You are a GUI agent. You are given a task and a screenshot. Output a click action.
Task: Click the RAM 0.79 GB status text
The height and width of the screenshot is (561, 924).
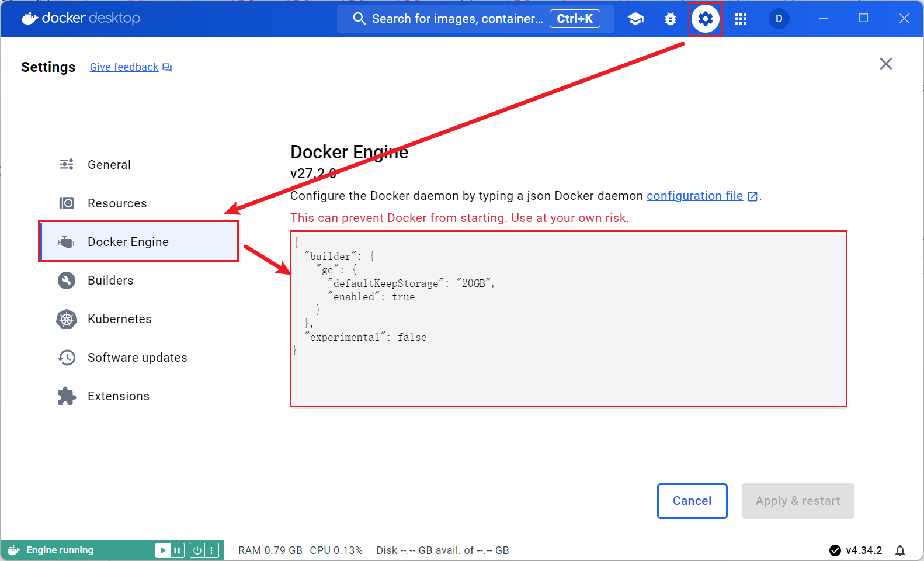(270, 550)
